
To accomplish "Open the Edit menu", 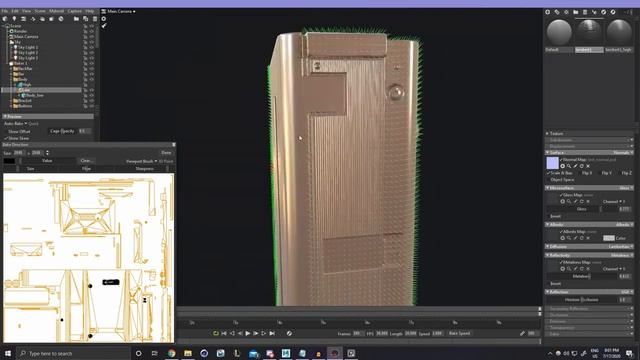I will [x=15, y=11].
